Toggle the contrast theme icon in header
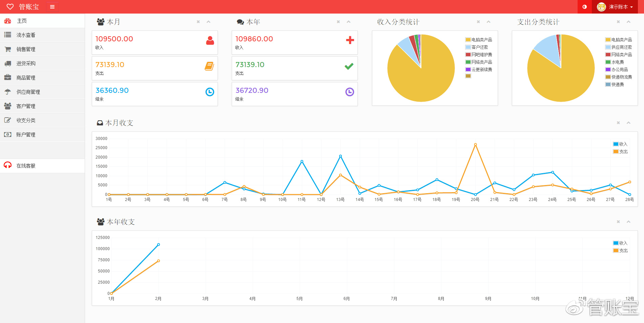 pos(585,7)
